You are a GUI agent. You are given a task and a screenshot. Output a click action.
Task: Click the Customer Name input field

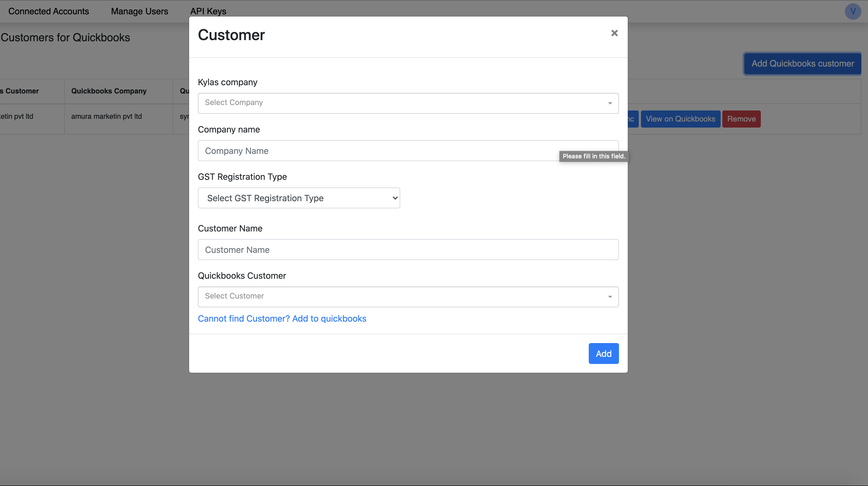408,250
